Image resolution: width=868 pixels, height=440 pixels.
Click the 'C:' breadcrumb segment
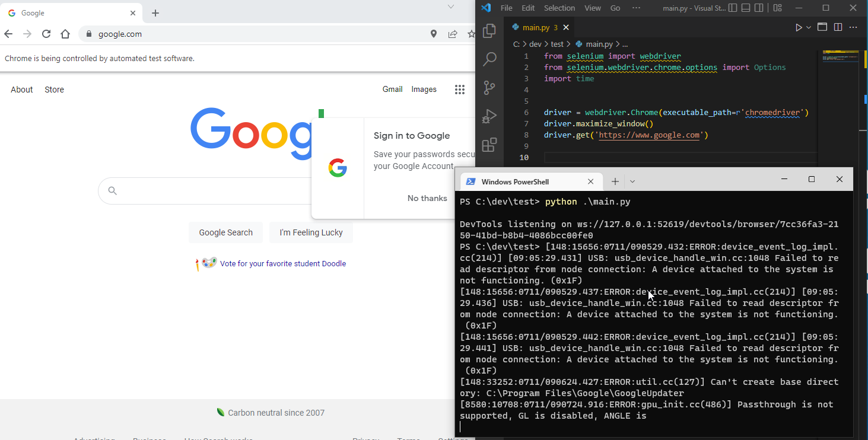point(516,44)
